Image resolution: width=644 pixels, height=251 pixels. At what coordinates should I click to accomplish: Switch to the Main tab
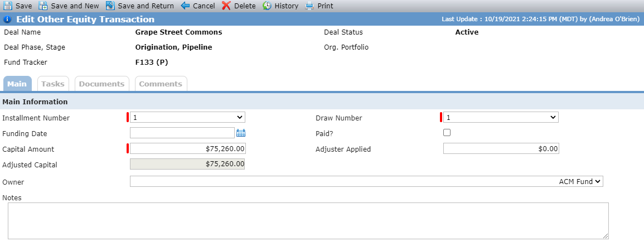(17, 84)
